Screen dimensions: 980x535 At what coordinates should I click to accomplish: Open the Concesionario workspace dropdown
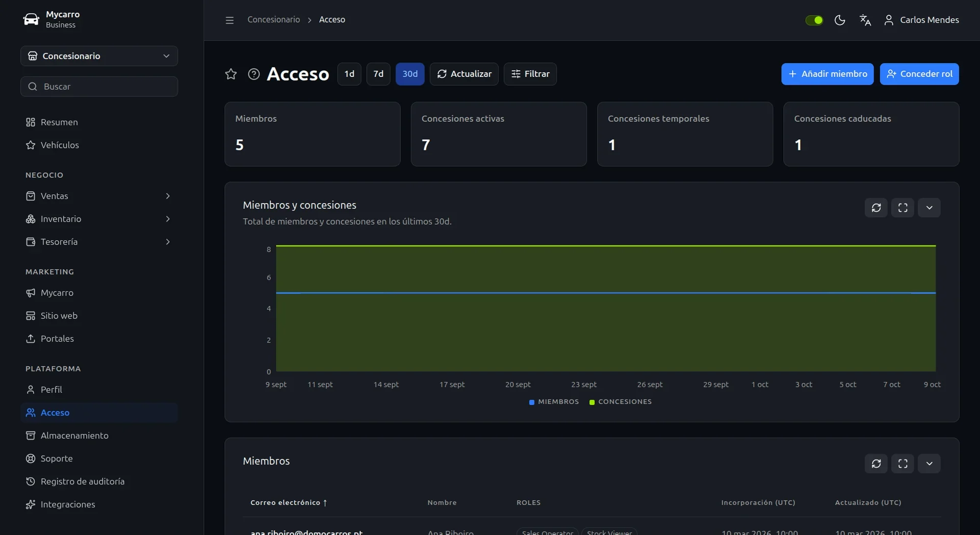pyautogui.click(x=99, y=56)
